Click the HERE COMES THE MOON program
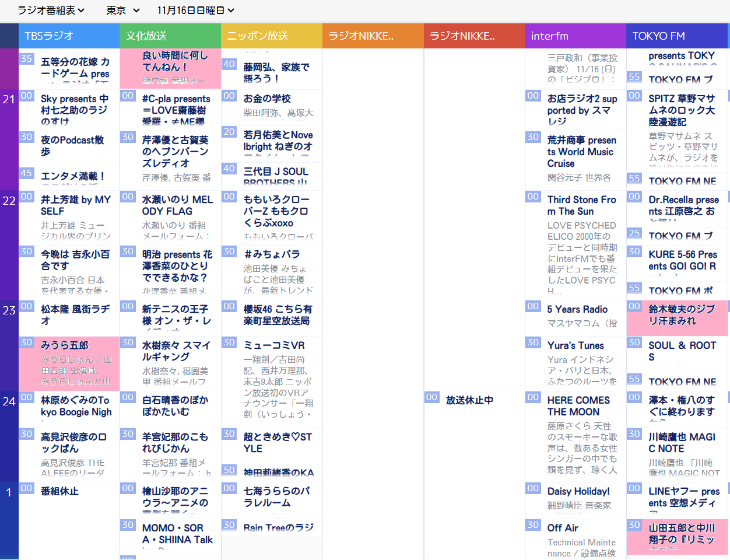This screenshot has height=560, width=730. (x=578, y=406)
